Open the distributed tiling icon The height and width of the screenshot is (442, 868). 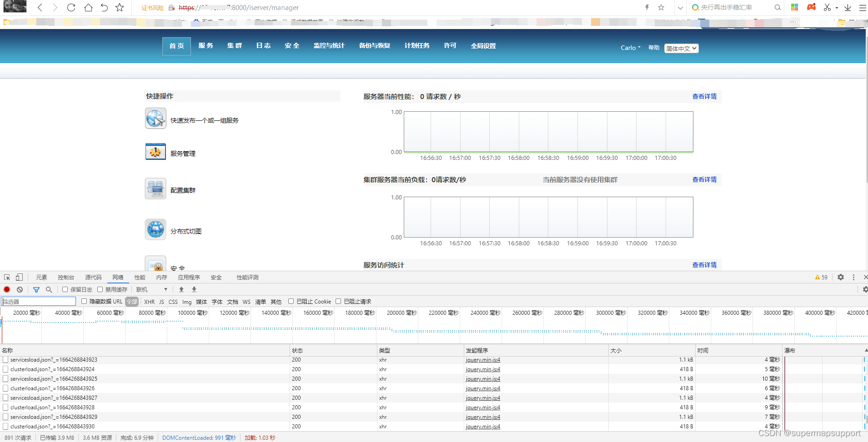[156, 229]
